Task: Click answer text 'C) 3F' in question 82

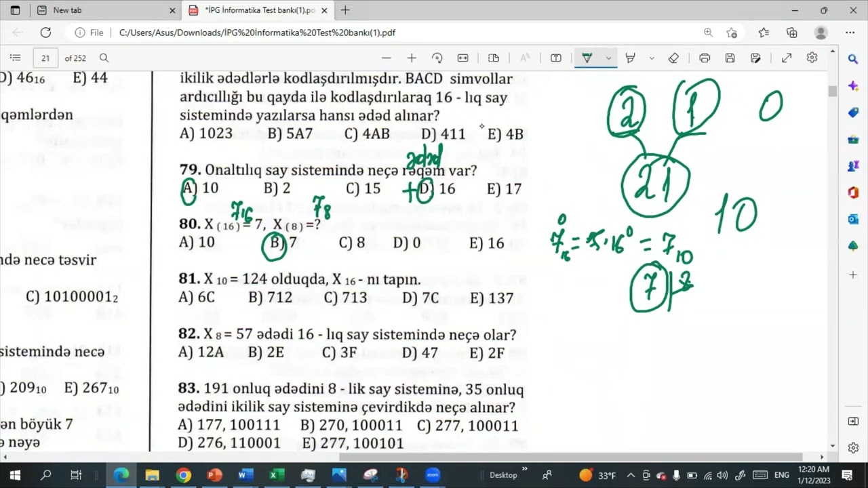Action: [339, 352]
